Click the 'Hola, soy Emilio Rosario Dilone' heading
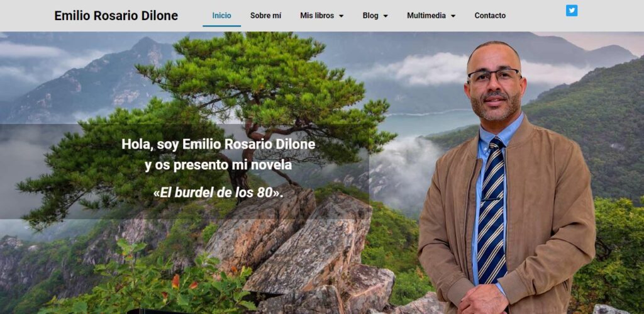Image resolution: width=644 pixels, height=314 pixels. [x=218, y=144]
